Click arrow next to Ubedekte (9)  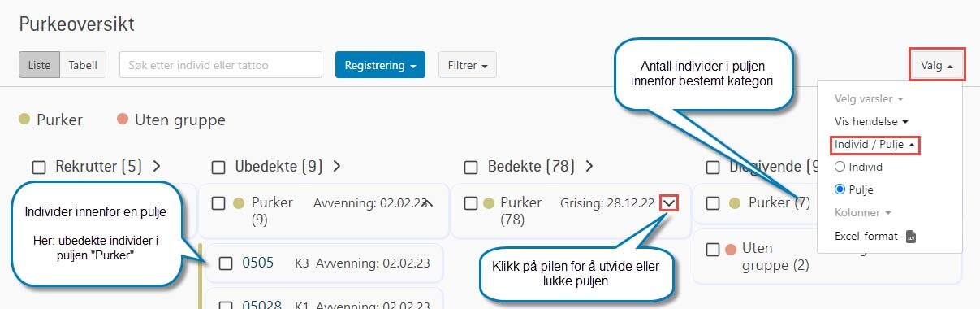tap(336, 167)
